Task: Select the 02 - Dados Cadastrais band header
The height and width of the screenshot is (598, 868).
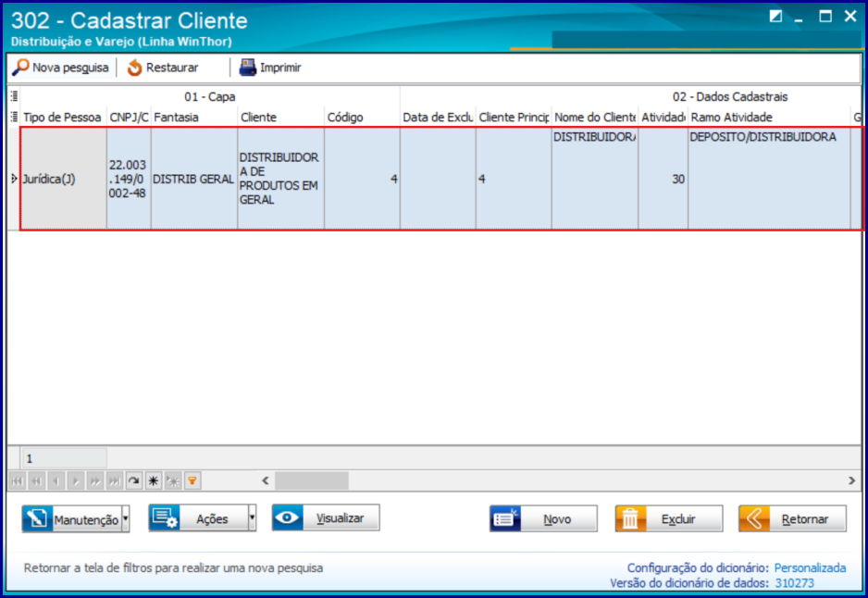Action: (729, 96)
